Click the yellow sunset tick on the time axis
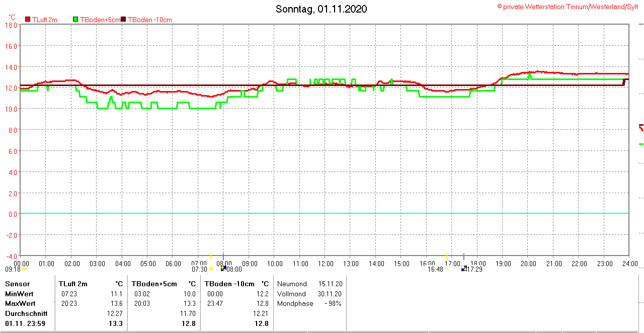This screenshot has width=644, height=333. 447,256
